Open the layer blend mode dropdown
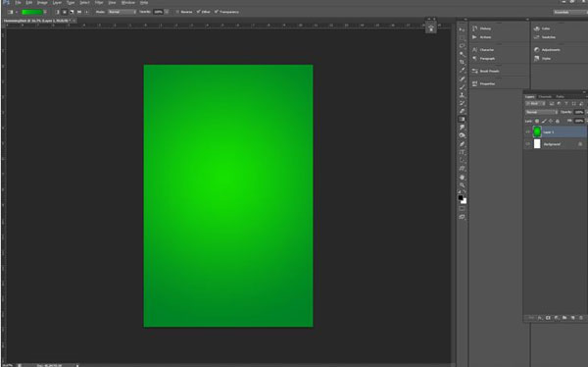This screenshot has height=367, width=588. point(541,112)
